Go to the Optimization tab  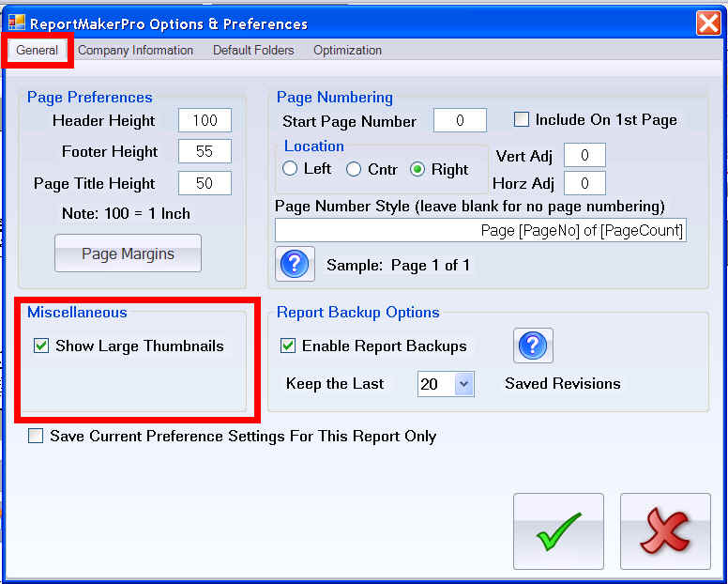click(x=347, y=50)
